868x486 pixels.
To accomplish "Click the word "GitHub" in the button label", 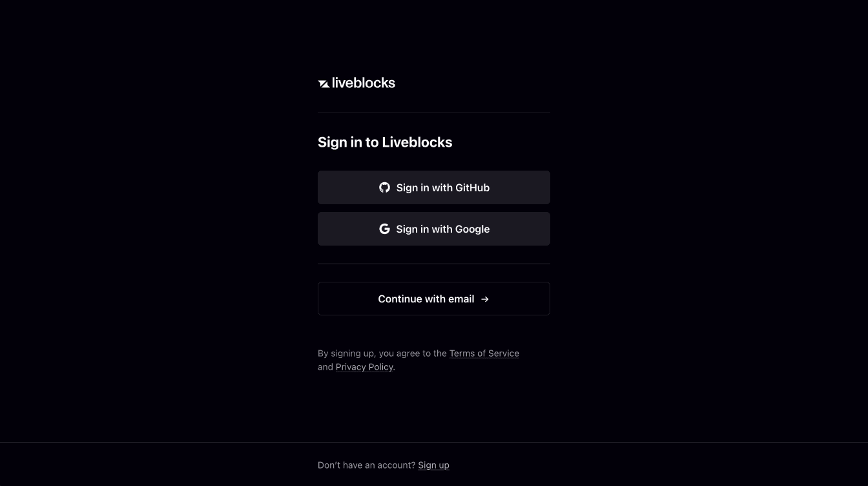I will (x=472, y=187).
